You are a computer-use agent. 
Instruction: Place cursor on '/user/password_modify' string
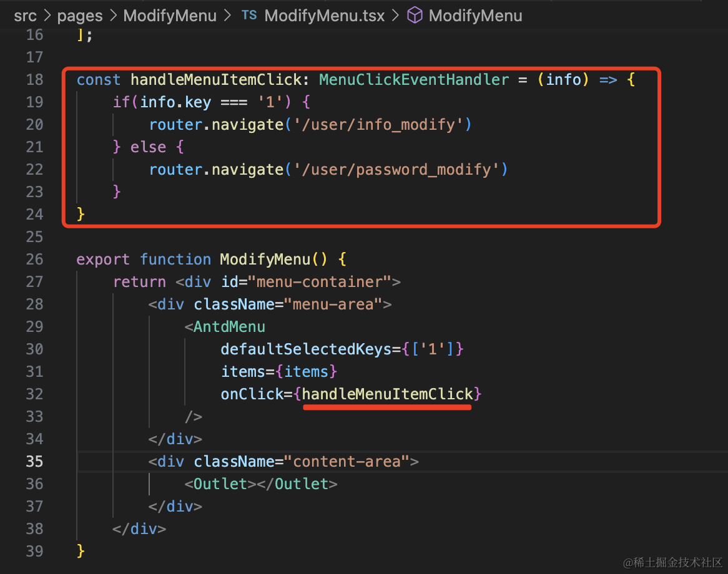(x=396, y=170)
